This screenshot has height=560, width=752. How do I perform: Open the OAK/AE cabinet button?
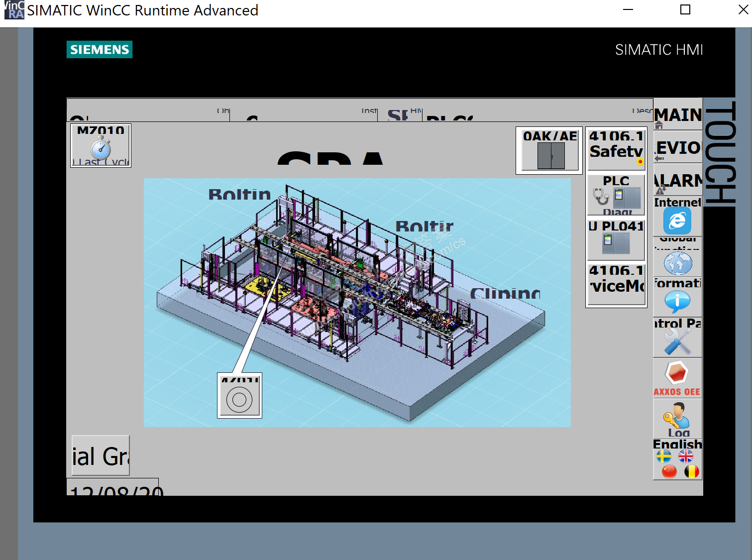pos(549,150)
